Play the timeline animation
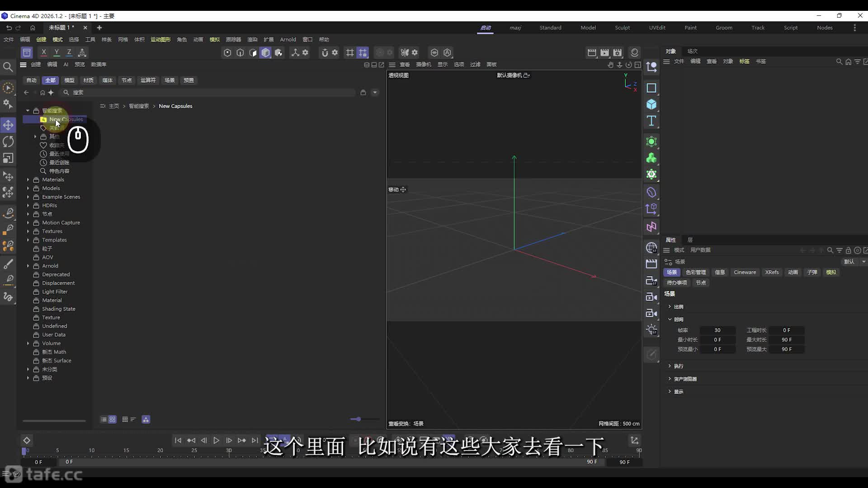 [216, 441]
